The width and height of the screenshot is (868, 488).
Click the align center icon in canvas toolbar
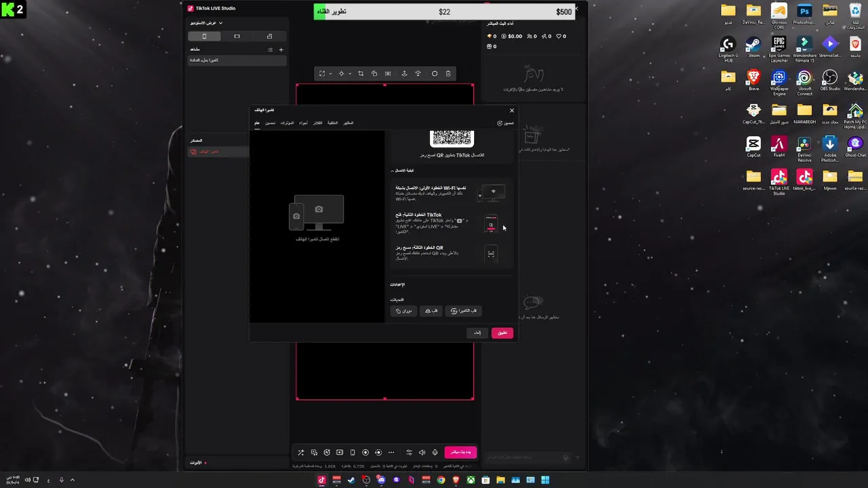click(x=341, y=73)
